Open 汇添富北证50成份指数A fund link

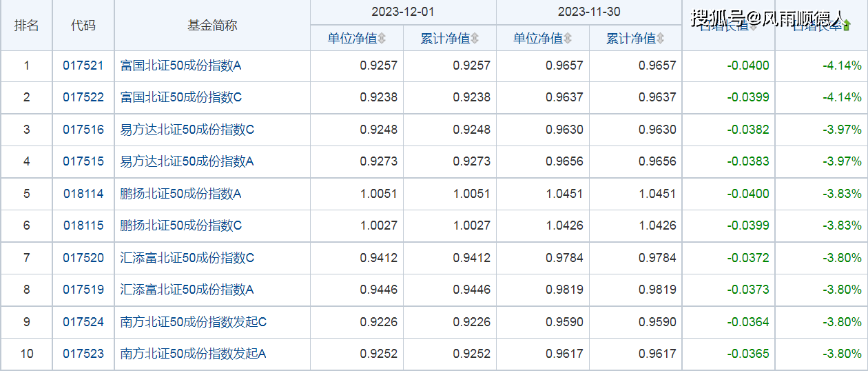187,290
